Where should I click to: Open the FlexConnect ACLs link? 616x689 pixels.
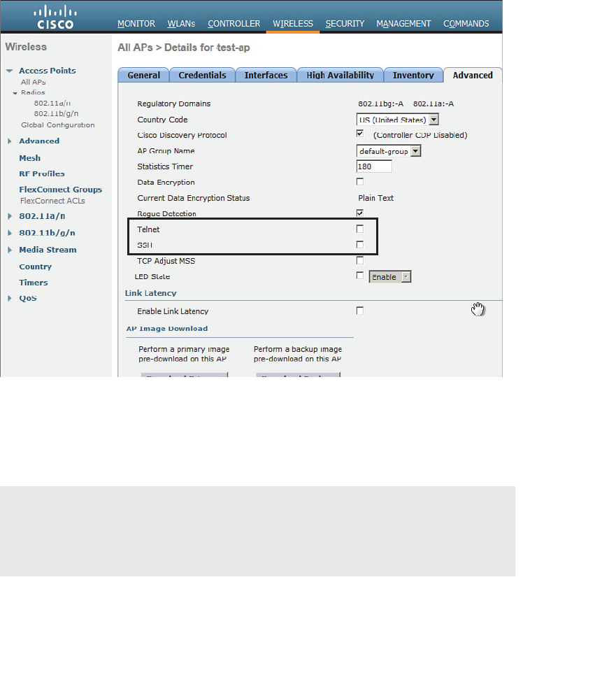point(52,201)
